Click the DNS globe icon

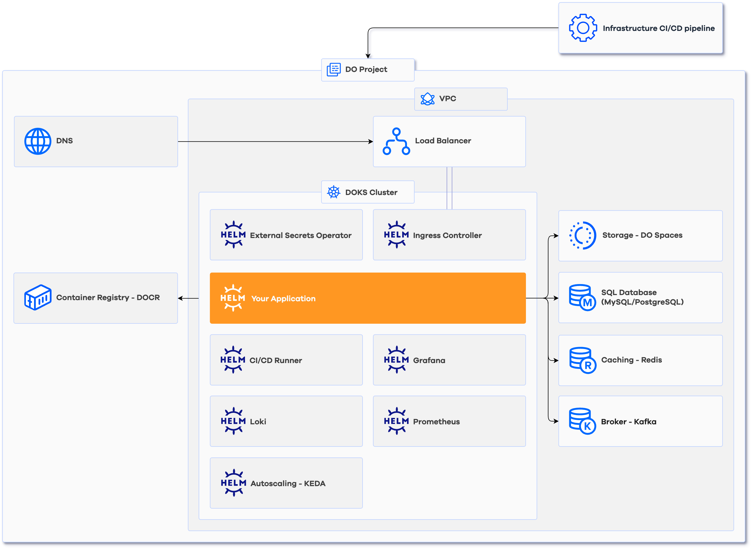(38, 141)
